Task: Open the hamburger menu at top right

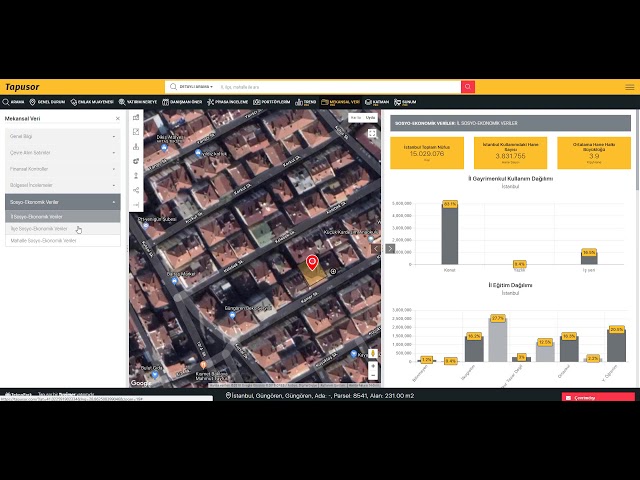Action: click(630, 87)
